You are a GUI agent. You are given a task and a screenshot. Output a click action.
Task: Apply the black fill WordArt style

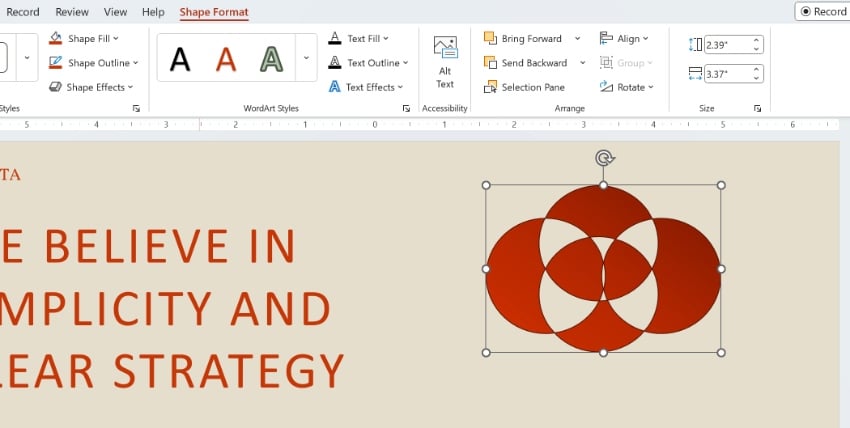coord(180,60)
